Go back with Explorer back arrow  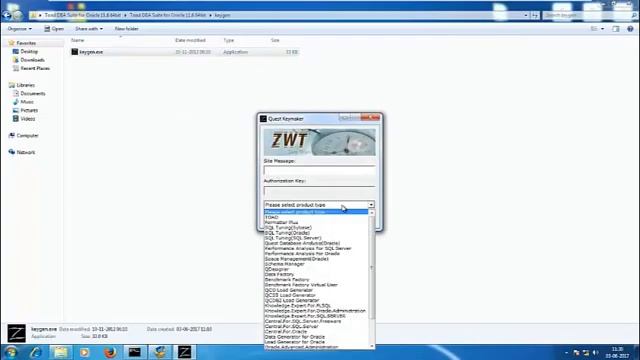click(x=7, y=16)
